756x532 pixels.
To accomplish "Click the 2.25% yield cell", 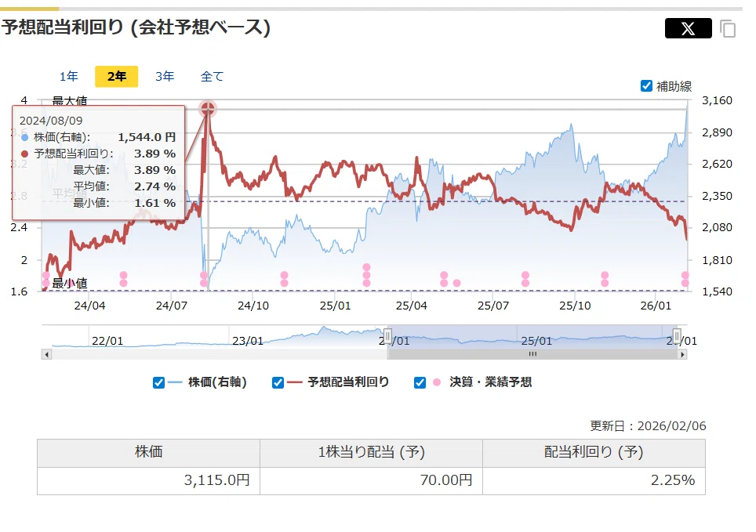I will pos(594,480).
